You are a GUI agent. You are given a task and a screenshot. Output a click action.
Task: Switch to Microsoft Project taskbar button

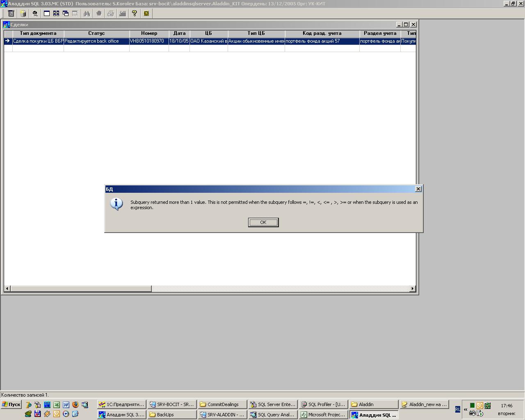[323, 415]
